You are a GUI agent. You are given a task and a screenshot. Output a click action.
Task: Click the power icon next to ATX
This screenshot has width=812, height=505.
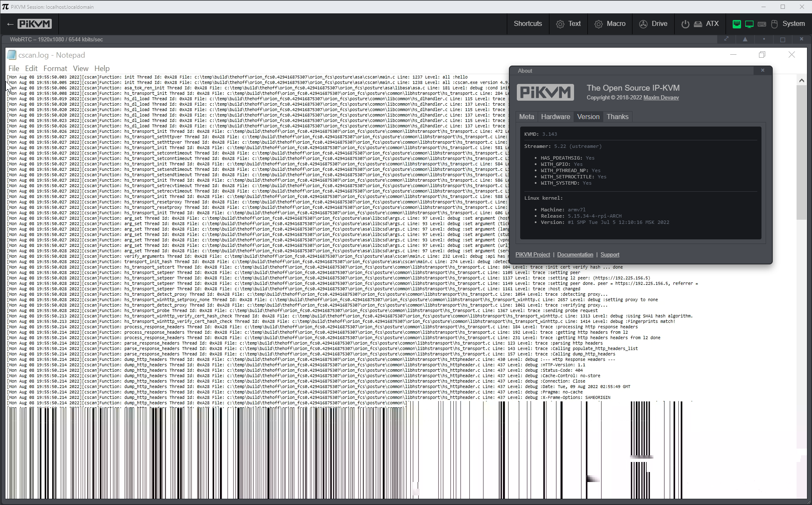tap(685, 24)
